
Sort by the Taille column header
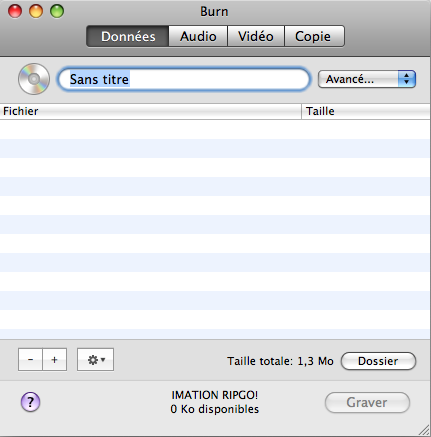click(366, 111)
